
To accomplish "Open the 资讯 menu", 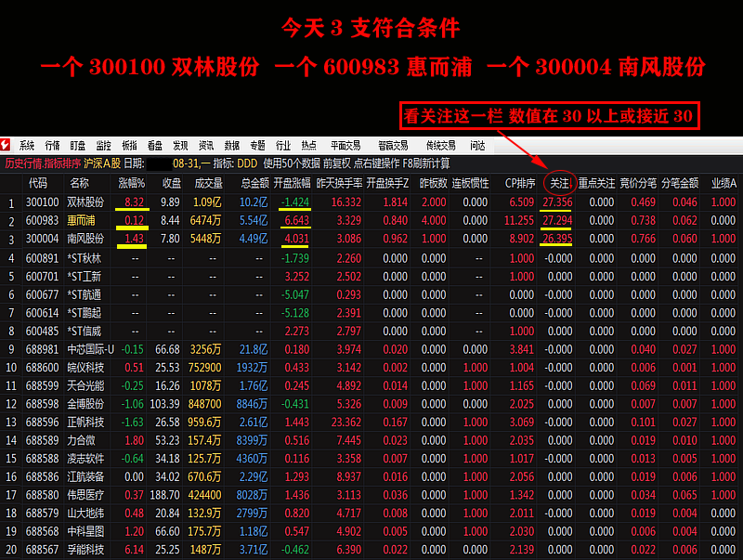I will tap(206, 146).
